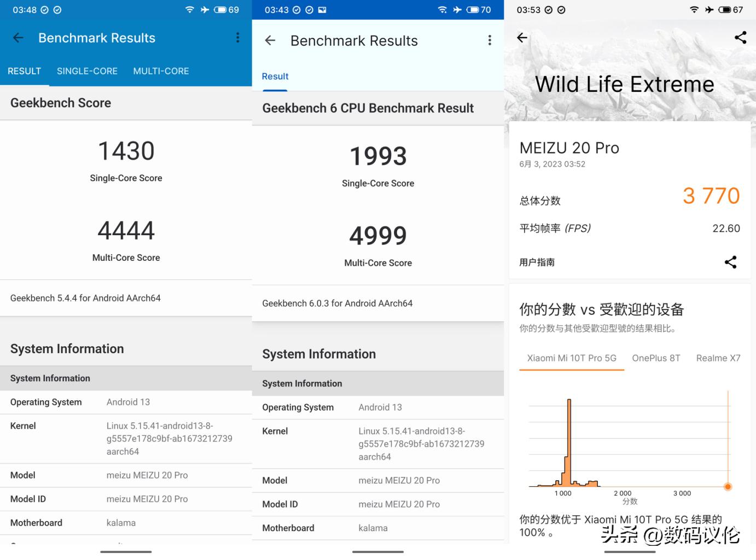This screenshot has width=756, height=560.
Task: Tap the 4999 multi-core score
Action: (378, 236)
